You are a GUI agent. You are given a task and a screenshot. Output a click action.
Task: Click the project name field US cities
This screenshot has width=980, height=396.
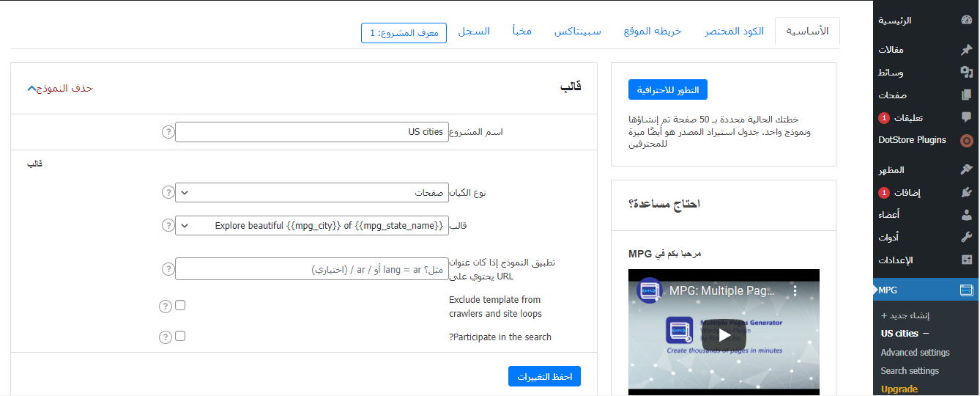point(312,132)
